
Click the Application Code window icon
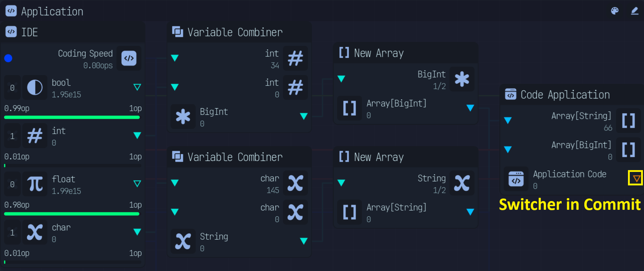click(516, 179)
